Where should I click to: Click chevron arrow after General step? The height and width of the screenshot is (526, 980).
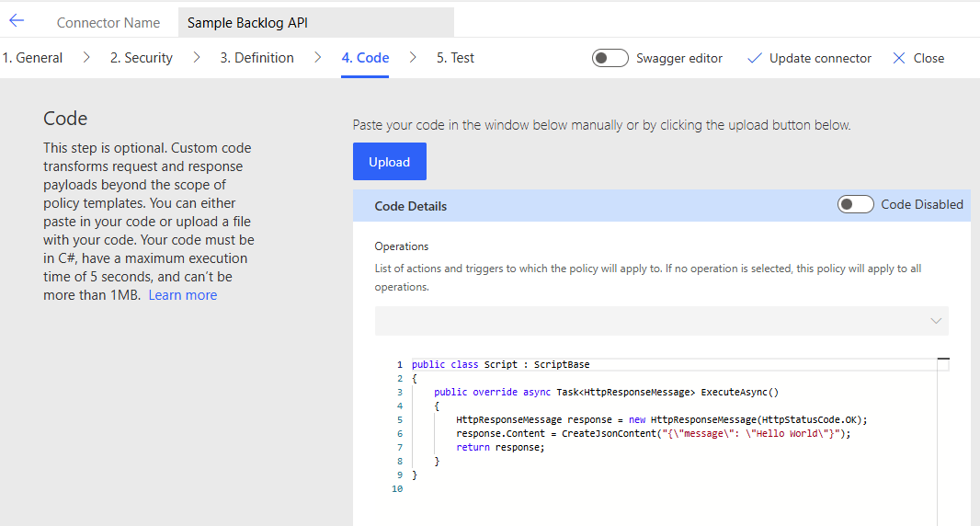click(x=86, y=58)
